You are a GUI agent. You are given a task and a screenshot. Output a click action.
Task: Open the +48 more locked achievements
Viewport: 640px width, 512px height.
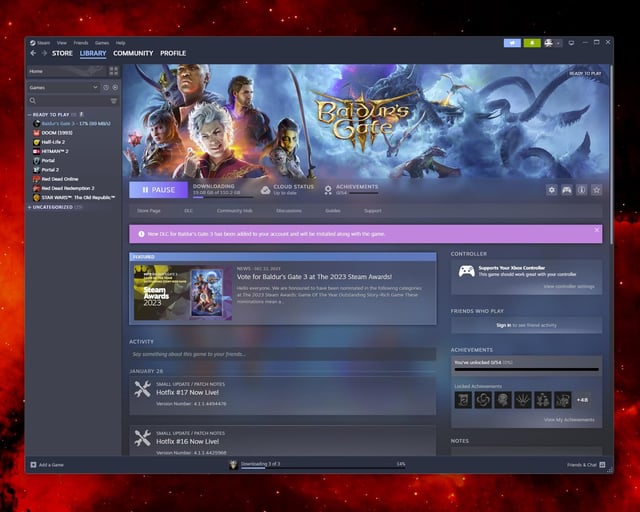[582, 400]
